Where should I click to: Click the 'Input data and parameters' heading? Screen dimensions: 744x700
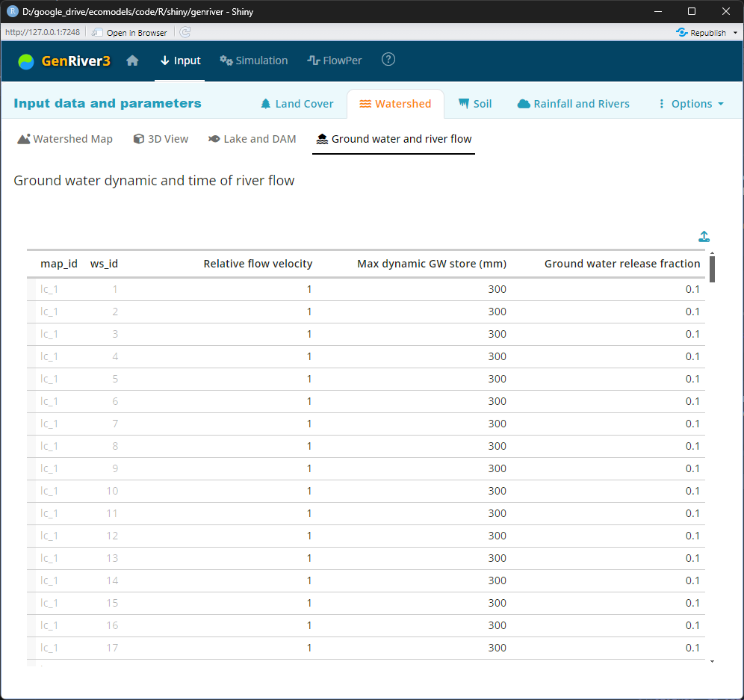tap(108, 103)
